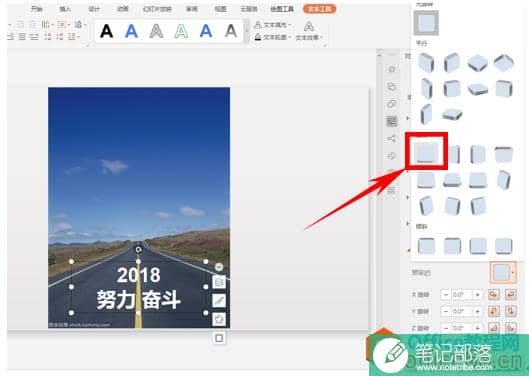
Task: Click the floating toolbar square outline icon
Action: pos(219,338)
